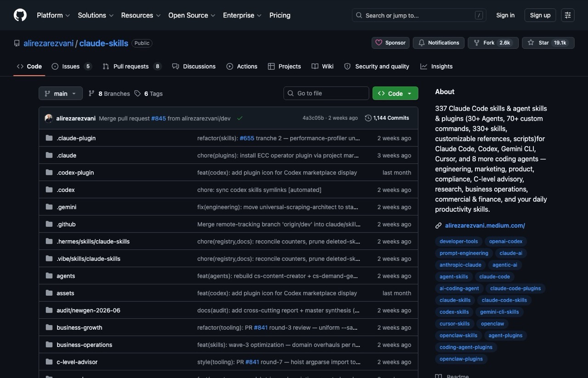Click the author avatar for alirezarezvani
Image resolution: width=588 pixels, height=378 pixels.
coord(49,118)
